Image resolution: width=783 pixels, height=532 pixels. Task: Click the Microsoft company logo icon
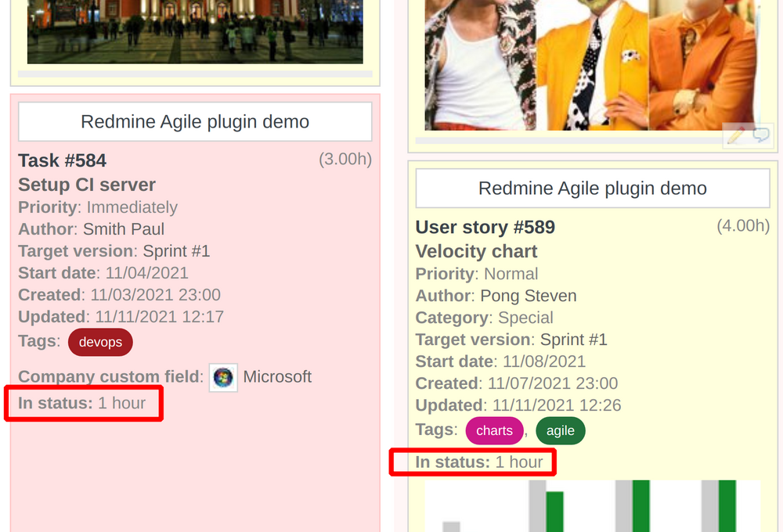222,377
